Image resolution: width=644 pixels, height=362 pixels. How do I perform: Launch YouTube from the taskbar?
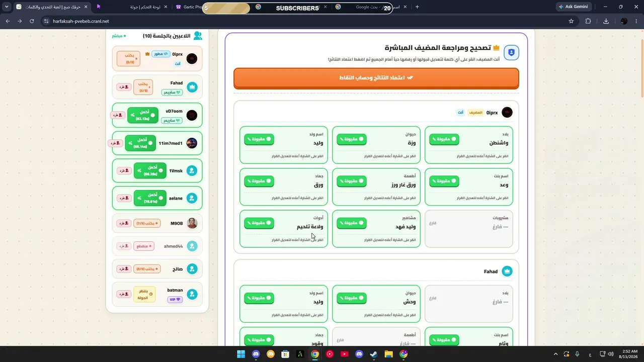coord(345,354)
